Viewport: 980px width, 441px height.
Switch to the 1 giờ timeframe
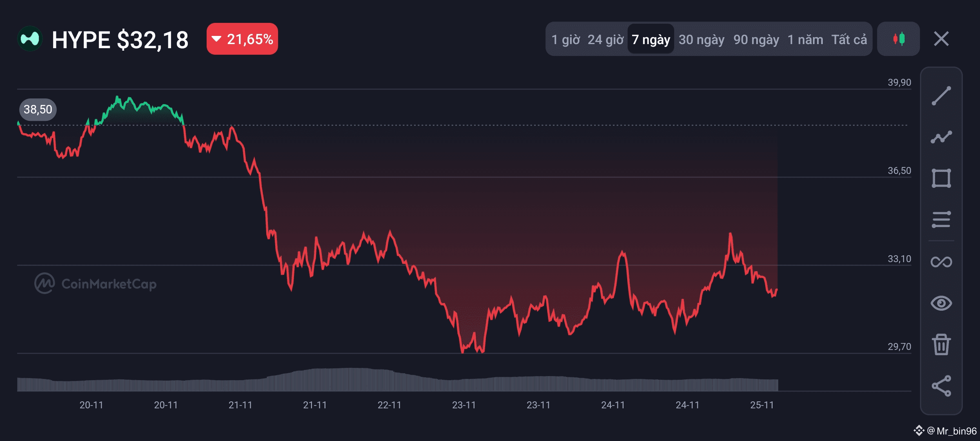click(566, 40)
